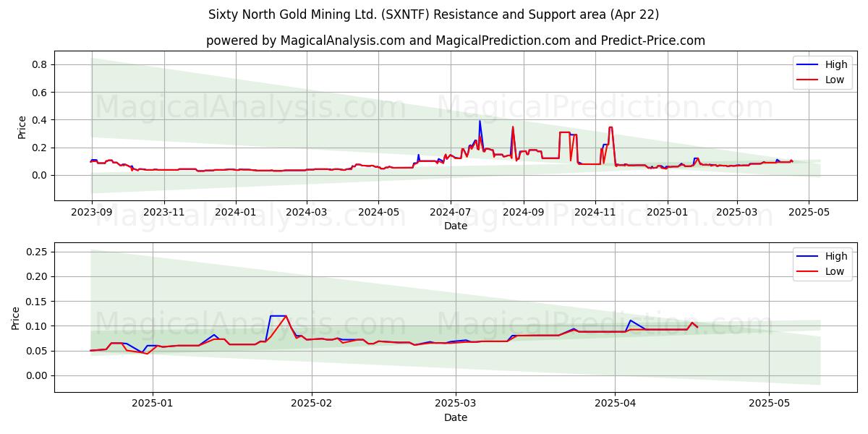This screenshot has height=434, width=868.
Task: Click the 2023-11 tick label
Action: (x=163, y=212)
